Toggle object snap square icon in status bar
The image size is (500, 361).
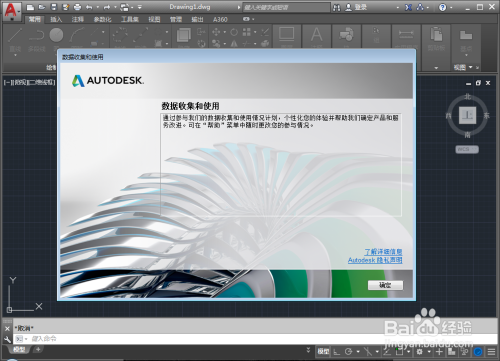(x=400, y=351)
